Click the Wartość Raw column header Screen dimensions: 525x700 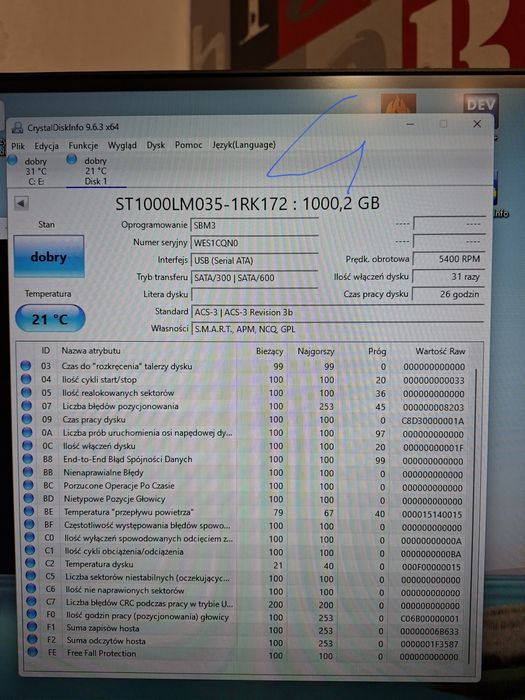[x=440, y=351]
